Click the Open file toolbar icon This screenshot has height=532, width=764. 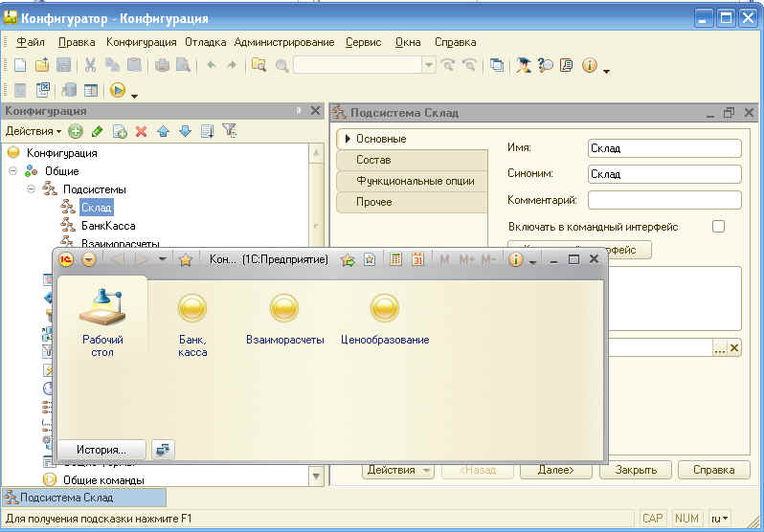point(42,65)
